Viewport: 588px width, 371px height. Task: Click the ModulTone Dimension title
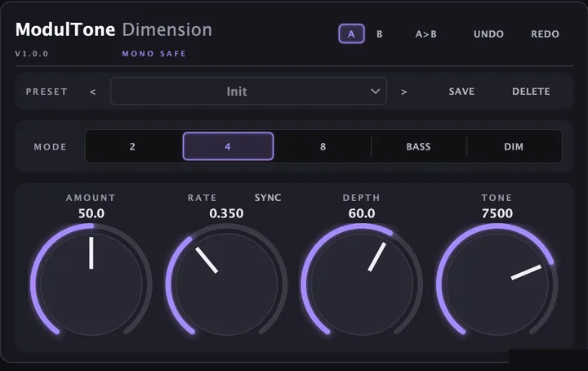pyautogui.click(x=114, y=29)
